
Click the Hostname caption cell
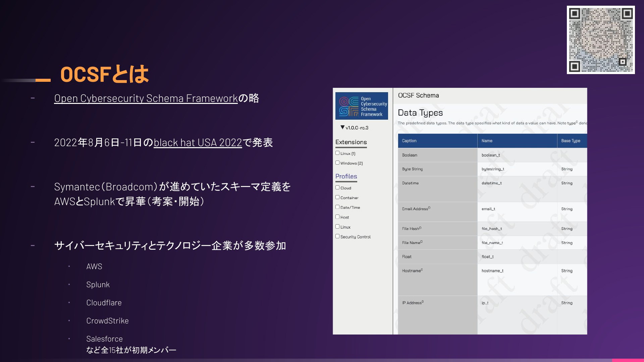(438, 280)
